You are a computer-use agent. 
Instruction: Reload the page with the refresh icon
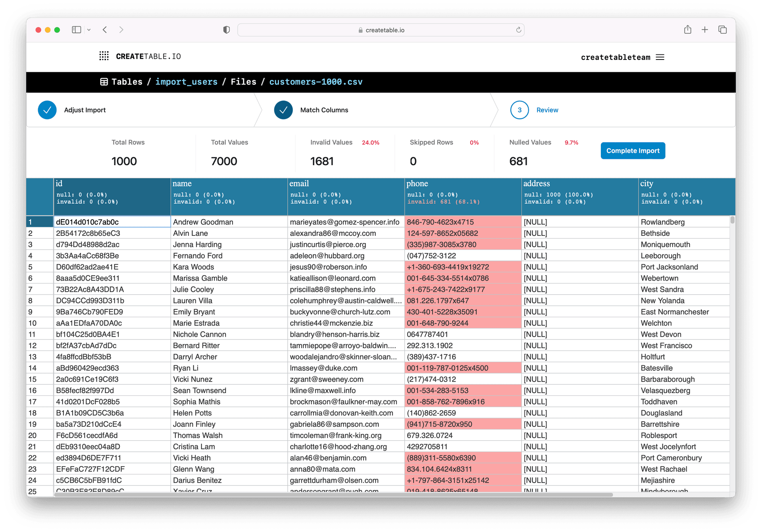[518, 30]
